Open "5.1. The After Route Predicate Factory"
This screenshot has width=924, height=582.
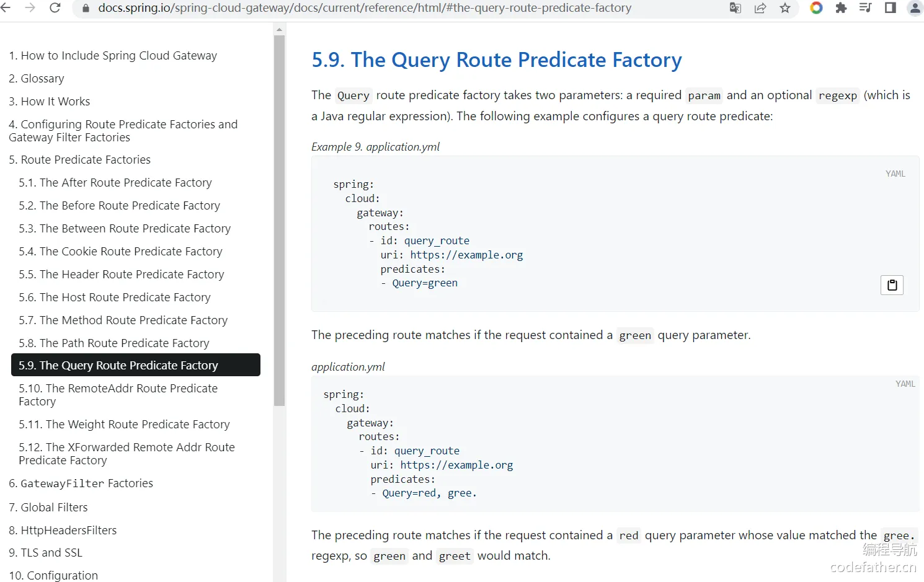click(115, 183)
